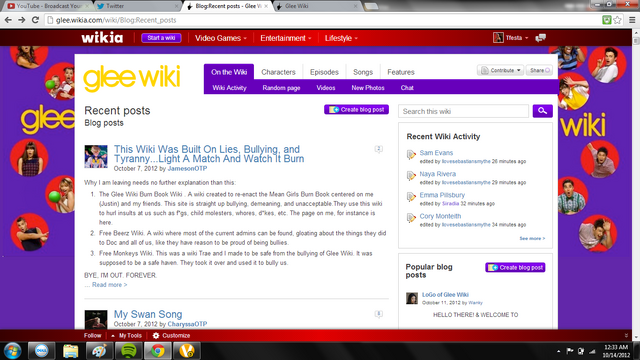Open Videos submenu item
Screen dimensions: 640x360
pos(326,88)
